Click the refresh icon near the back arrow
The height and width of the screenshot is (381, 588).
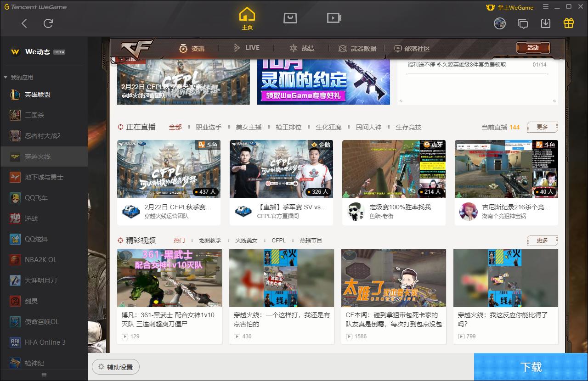click(x=48, y=23)
